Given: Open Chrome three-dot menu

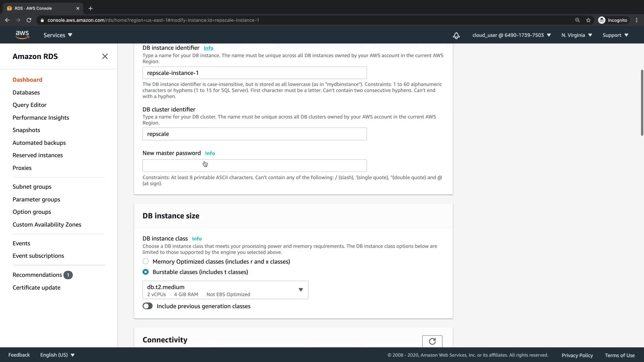Looking at the screenshot, I should [637, 20].
